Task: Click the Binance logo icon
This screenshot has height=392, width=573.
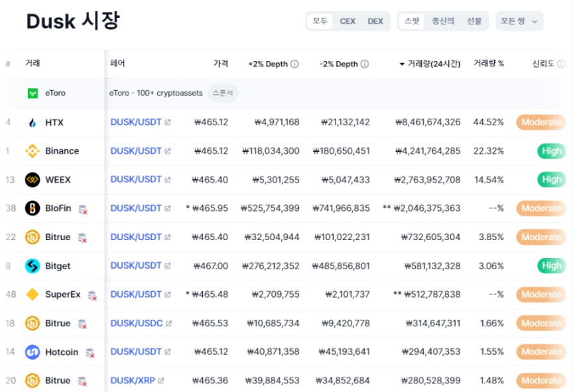Action: point(32,151)
